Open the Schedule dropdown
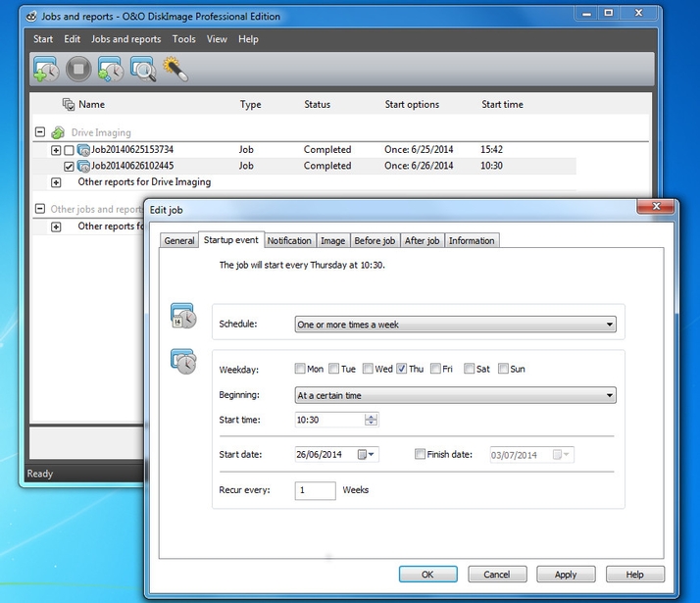 [455, 325]
